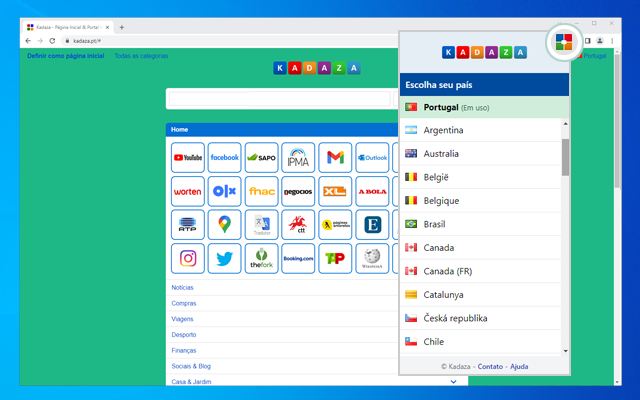Choose Česká republika from country list
The height and width of the screenshot is (400, 640).
(x=480, y=318)
